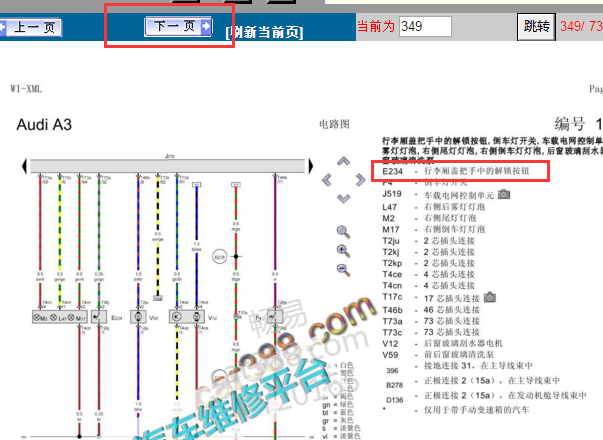Pan the diagram left with the left arrow
The image size is (603, 440).
[x=327, y=180]
